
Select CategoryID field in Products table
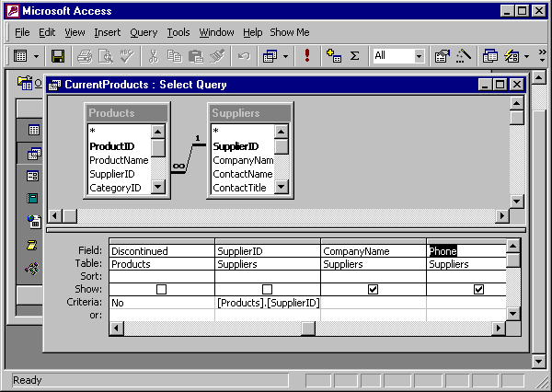click(x=116, y=188)
